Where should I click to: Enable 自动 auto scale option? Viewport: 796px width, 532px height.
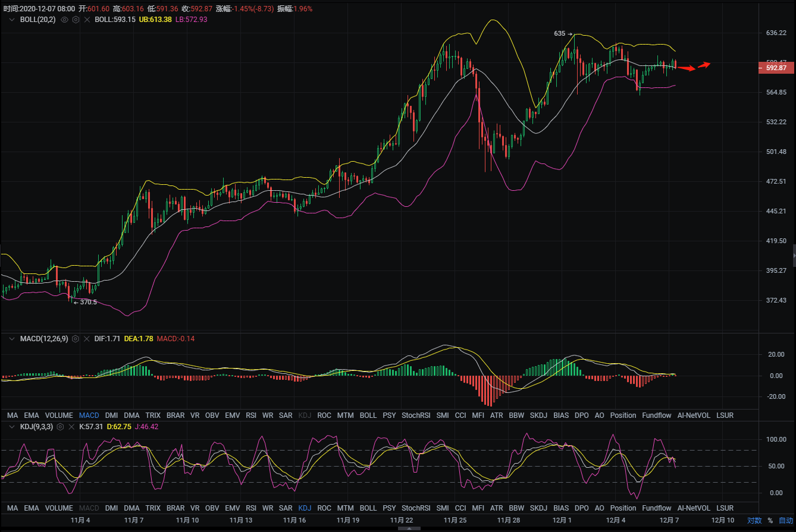pyautogui.click(x=785, y=520)
